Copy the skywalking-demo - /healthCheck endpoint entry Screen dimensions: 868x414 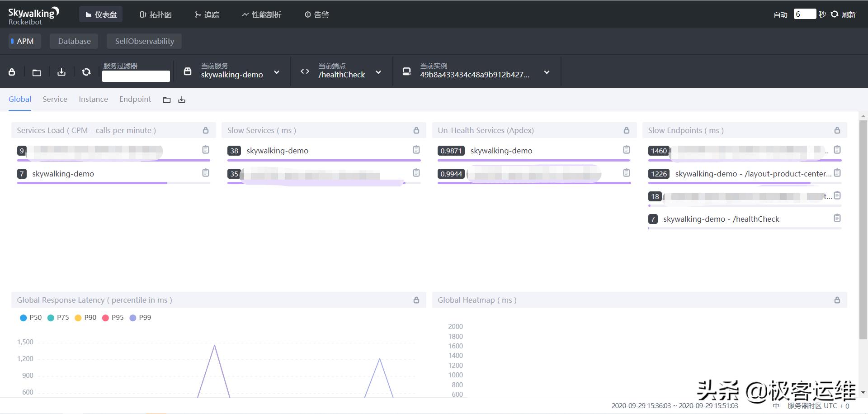click(837, 218)
